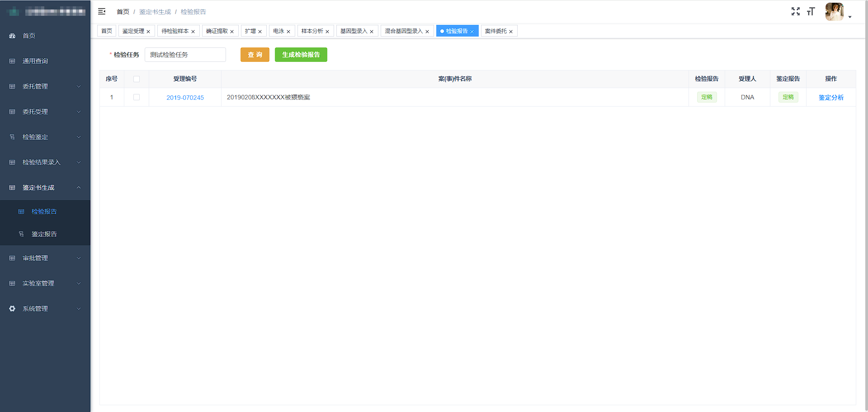Open case link 2019-070245

(185, 98)
